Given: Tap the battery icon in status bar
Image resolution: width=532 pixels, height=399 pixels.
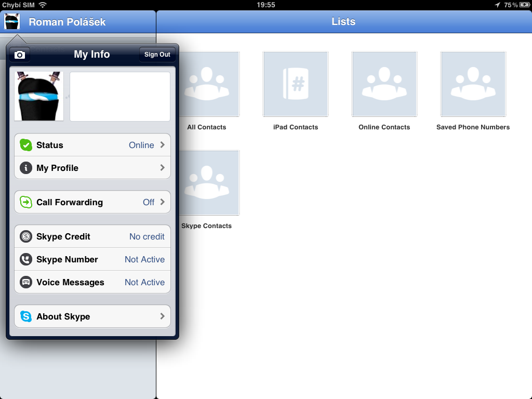Looking at the screenshot, I should 525,5.
